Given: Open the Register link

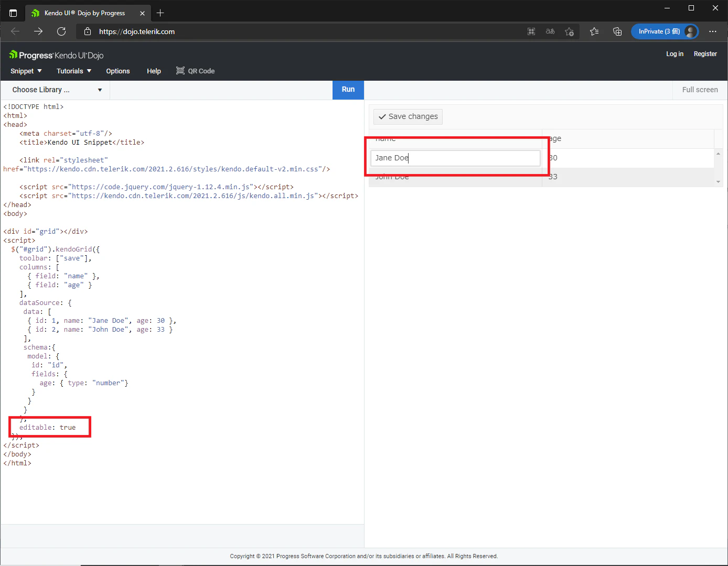Looking at the screenshot, I should tap(705, 54).
